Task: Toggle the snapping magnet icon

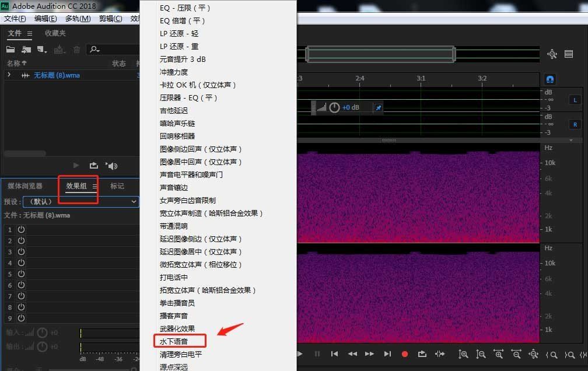Action: [x=549, y=79]
